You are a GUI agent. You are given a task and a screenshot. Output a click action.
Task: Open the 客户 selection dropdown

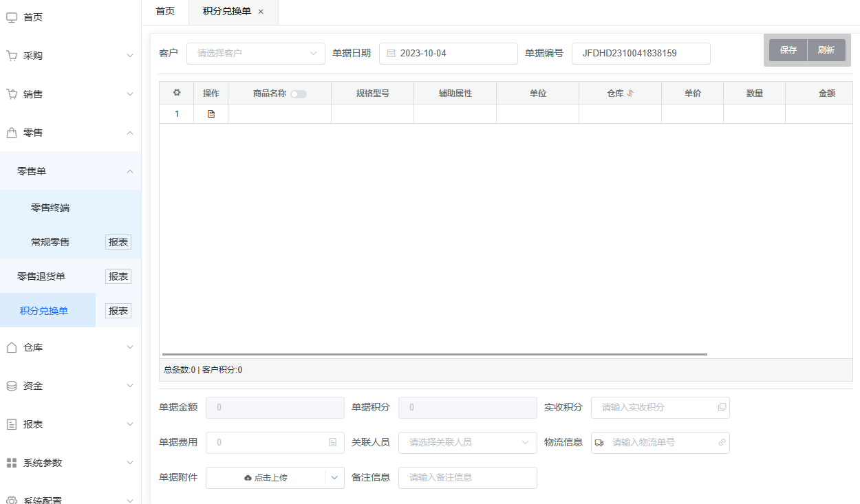click(255, 53)
